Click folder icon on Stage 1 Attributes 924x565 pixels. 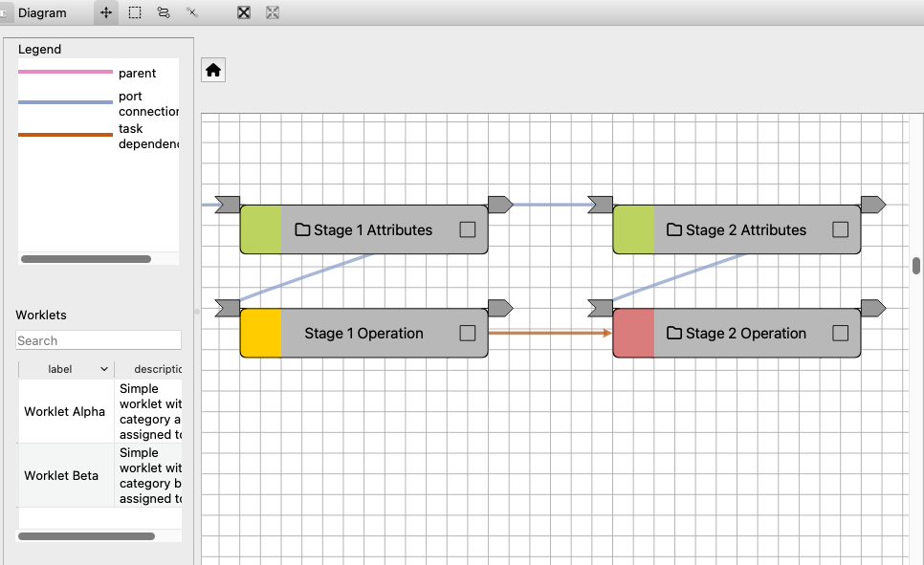(302, 229)
